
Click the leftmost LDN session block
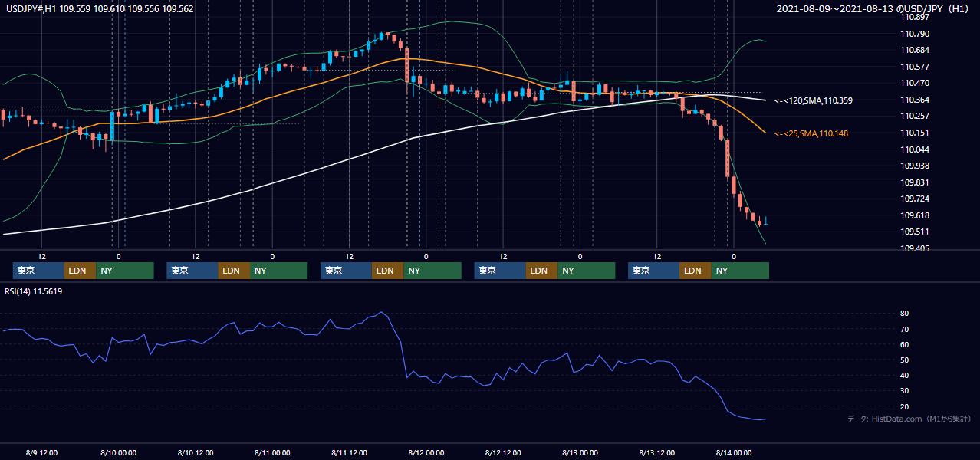(x=80, y=271)
